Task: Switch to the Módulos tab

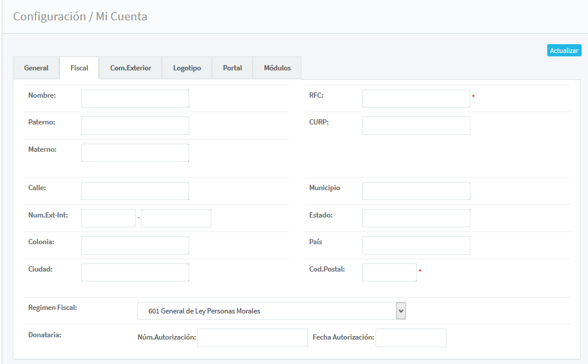Action: (277, 68)
